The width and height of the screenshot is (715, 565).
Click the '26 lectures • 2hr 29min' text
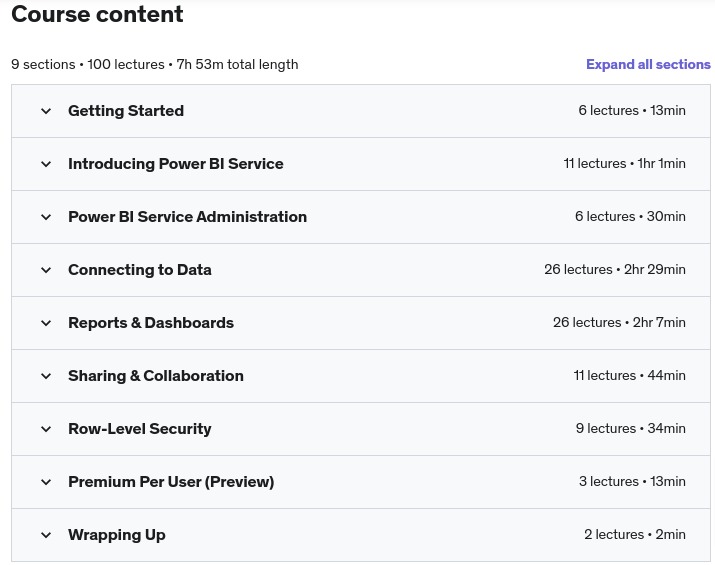(615, 269)
